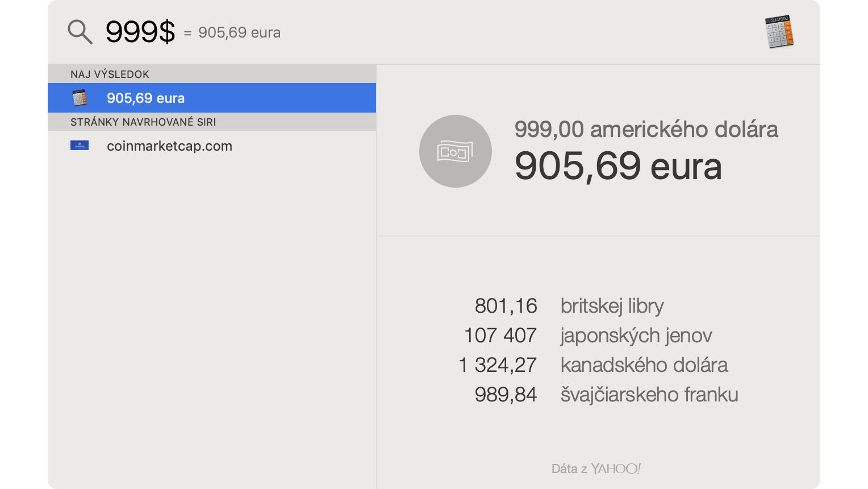
Task: Click the magnifying glass search icon
Action: (80, 32)
